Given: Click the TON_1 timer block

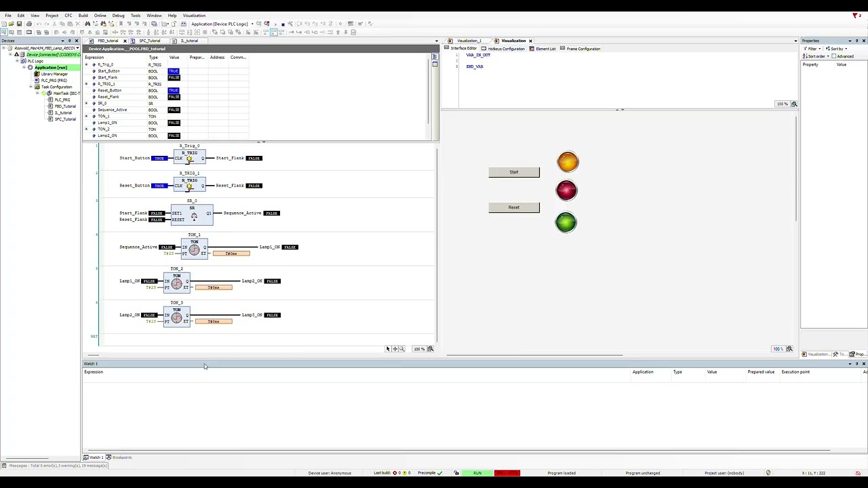Looking at the screenshot, I should [x=194, y=248].
